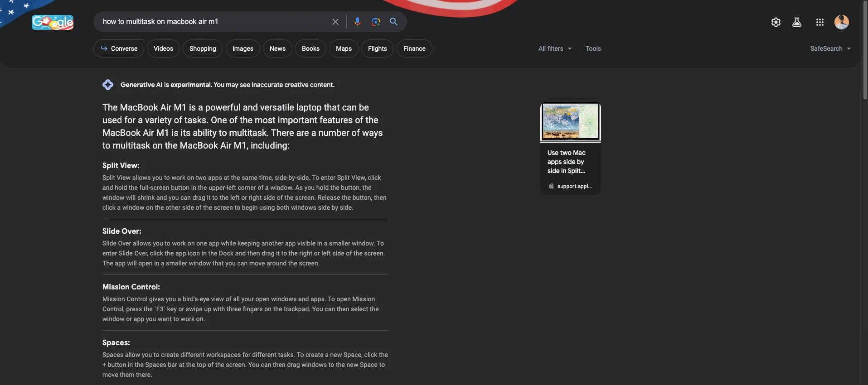Screen dimensions: 868x385
Task: Click the 'Split View:' heading
Action: (121, 165)
